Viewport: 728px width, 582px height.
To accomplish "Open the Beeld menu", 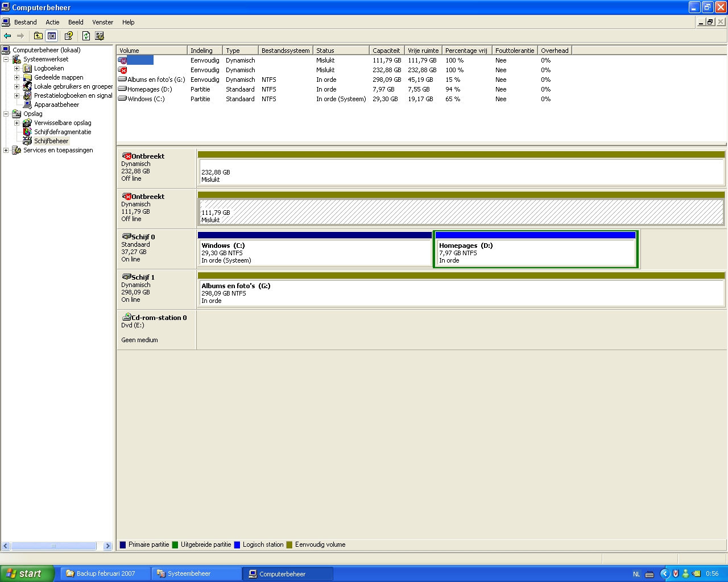I will click(76, 22).
